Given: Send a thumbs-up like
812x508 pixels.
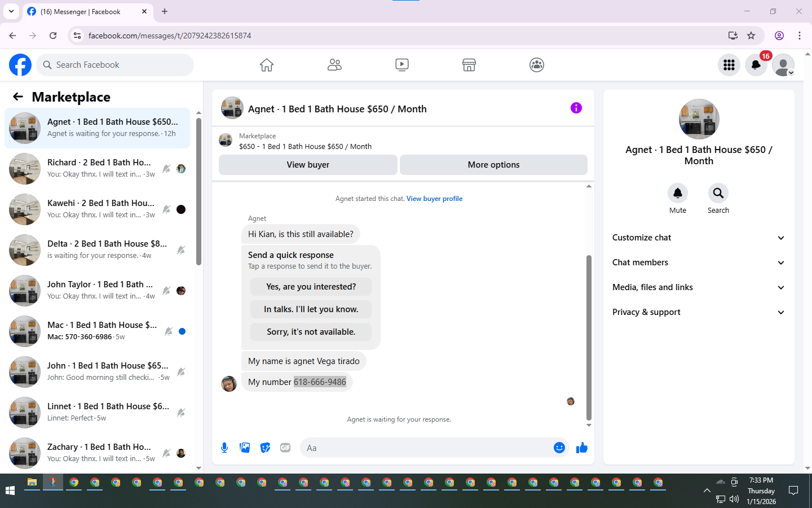Looking at the screenshot, I should [x=582, y=448].
